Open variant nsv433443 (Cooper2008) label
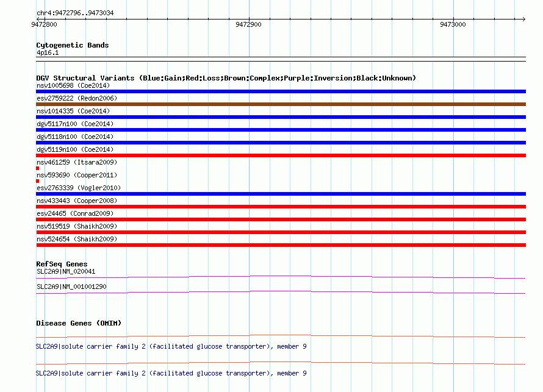This screenshot has height=392, width=543. 77,201
